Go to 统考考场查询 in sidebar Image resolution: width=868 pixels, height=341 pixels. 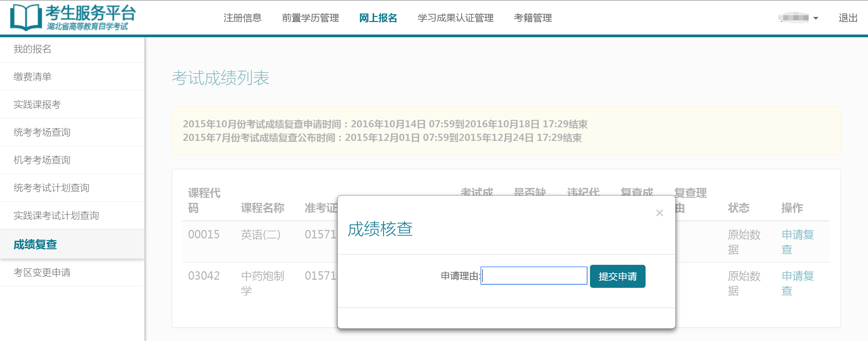click(x=42, y=132)
